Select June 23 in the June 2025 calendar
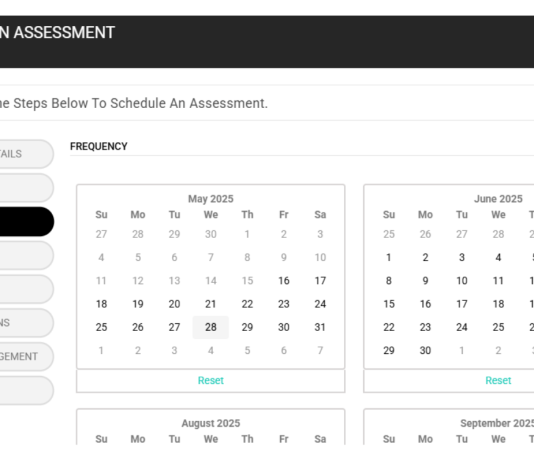The image size is (534, 462). click(x=425, y=327)
